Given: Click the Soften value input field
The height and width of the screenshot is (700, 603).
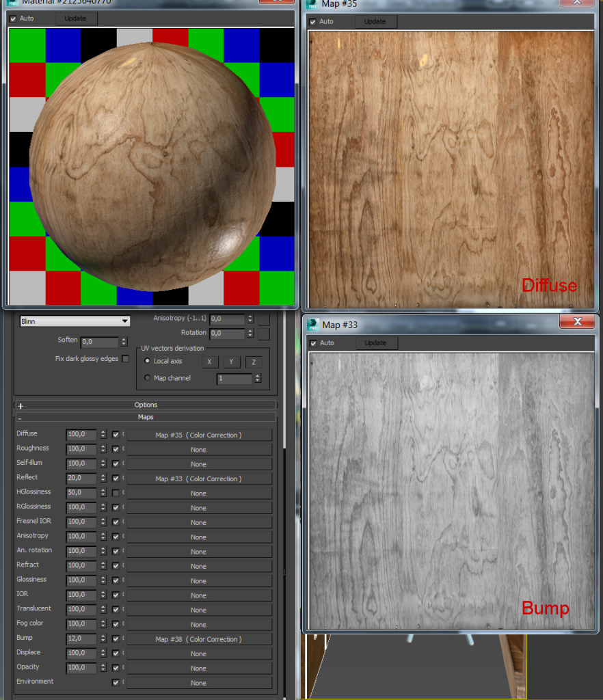Looking at the screenshot, I should tap(99, 342).
